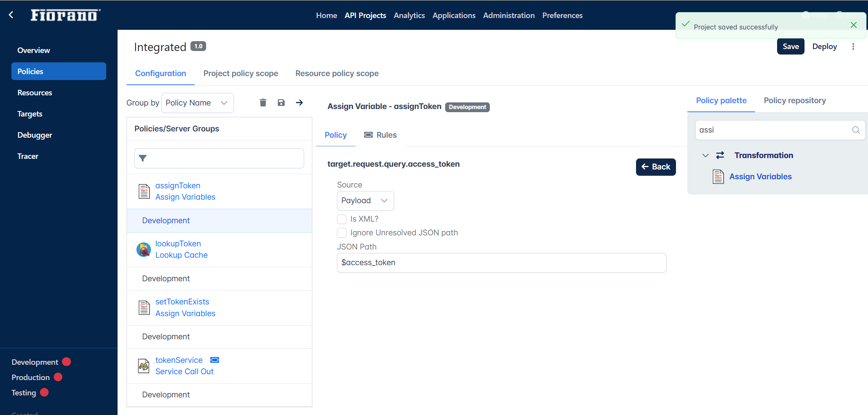Click the red Production status indicator

click(58, 377)
